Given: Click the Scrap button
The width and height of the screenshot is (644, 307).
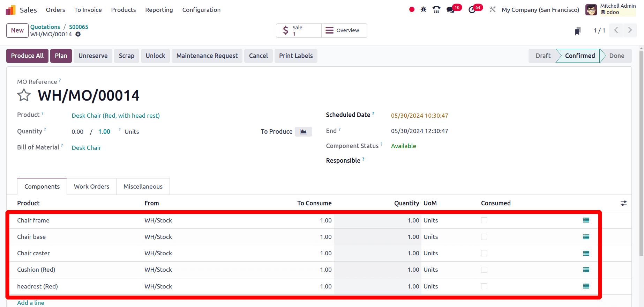Looking at the screenshot, I should pos(126,56).
